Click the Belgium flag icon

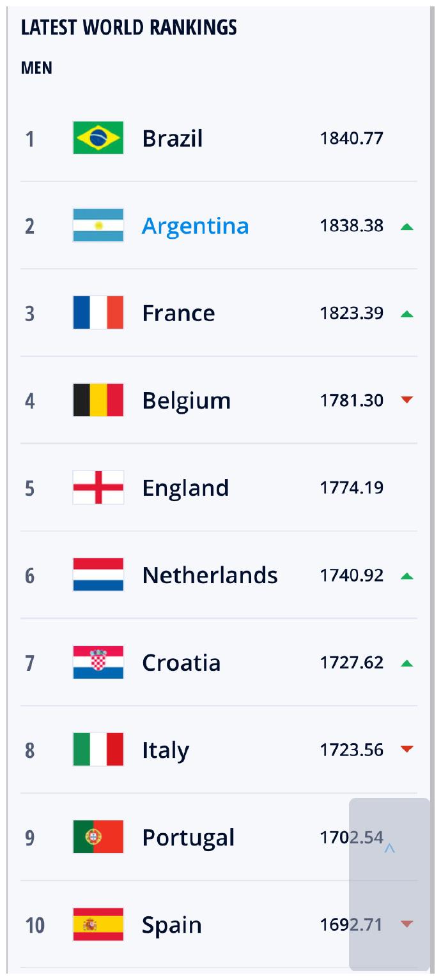point(98,400)
